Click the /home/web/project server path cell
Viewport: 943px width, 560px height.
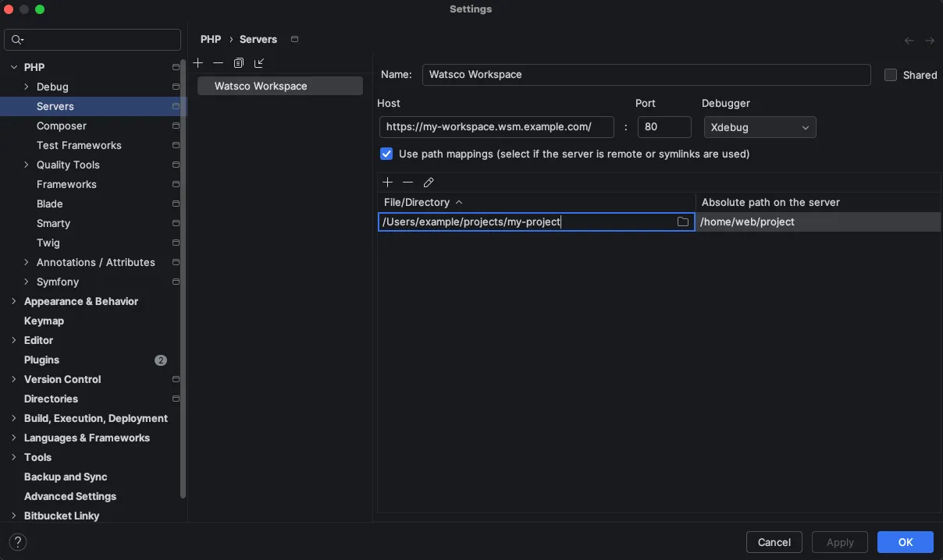point(818,222)
